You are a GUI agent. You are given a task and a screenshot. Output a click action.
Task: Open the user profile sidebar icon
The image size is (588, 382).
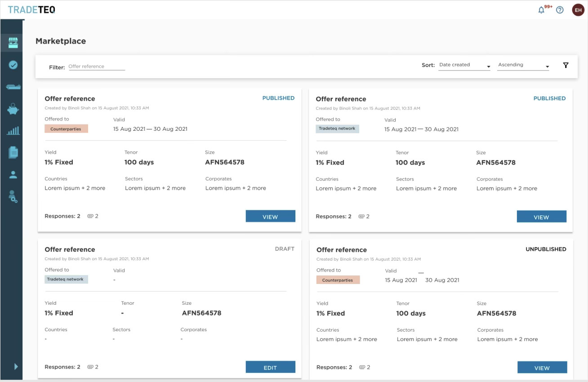13,175
